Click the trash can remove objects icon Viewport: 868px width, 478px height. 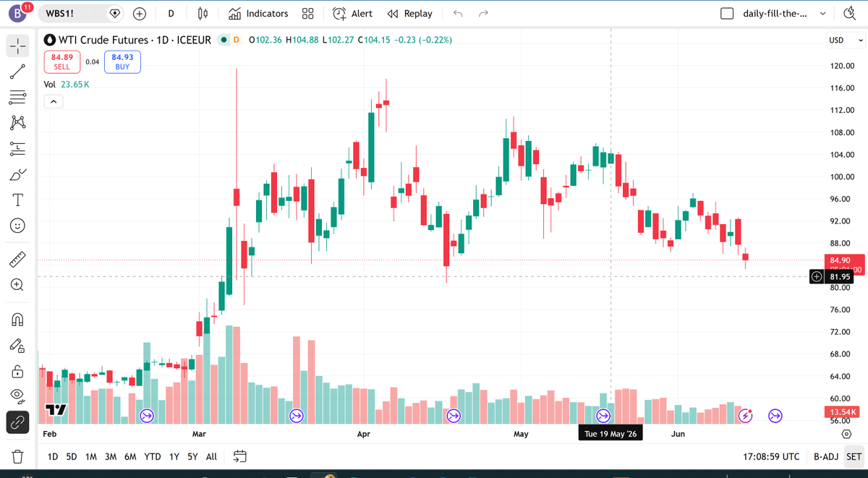[17, 456]
